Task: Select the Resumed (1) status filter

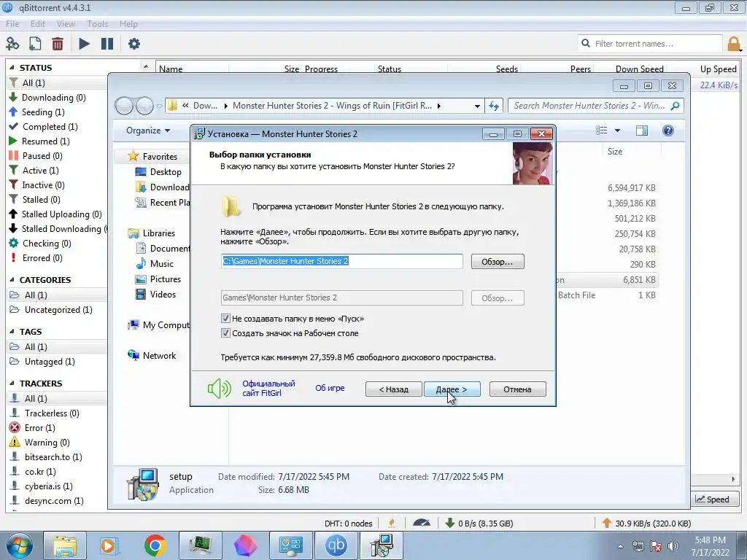Action: [x=46, y=141]
